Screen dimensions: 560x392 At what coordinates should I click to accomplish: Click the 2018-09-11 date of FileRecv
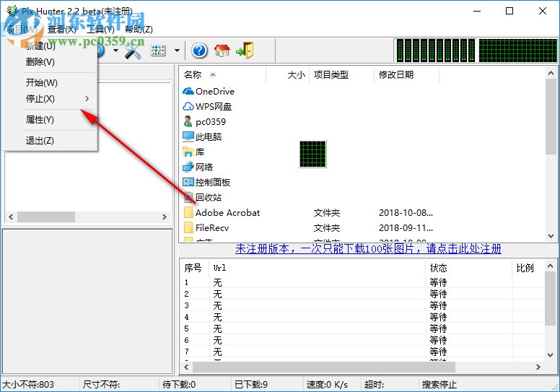406,227
